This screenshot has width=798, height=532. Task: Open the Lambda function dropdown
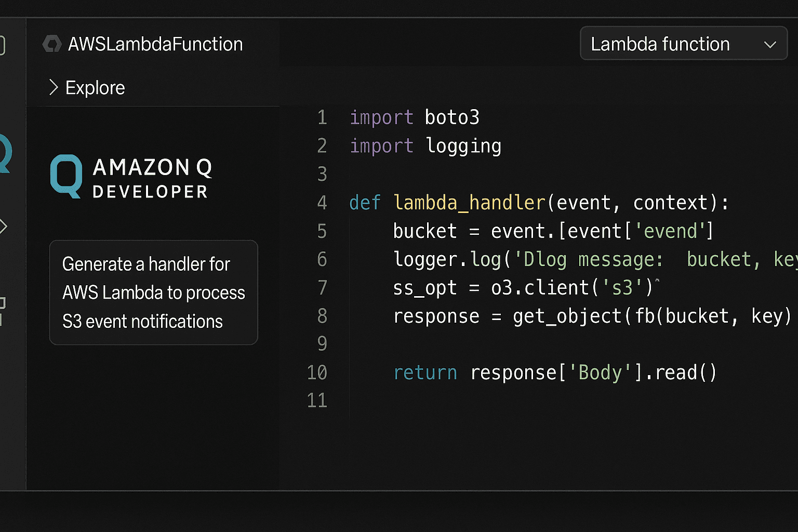click(684, 44)
